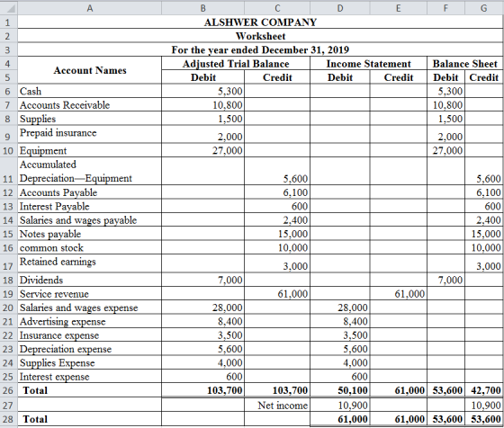The height and width of the screenshot is (428, 504).
Task: Click the Dividends account cell
Action: 90,280
